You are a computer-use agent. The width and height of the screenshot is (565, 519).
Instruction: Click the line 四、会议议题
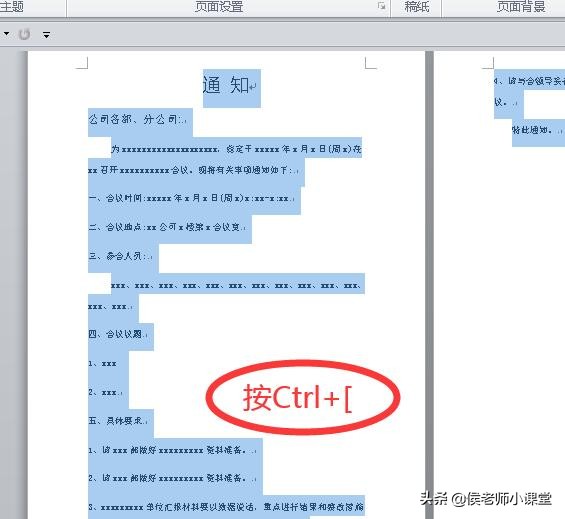[118, 334]
